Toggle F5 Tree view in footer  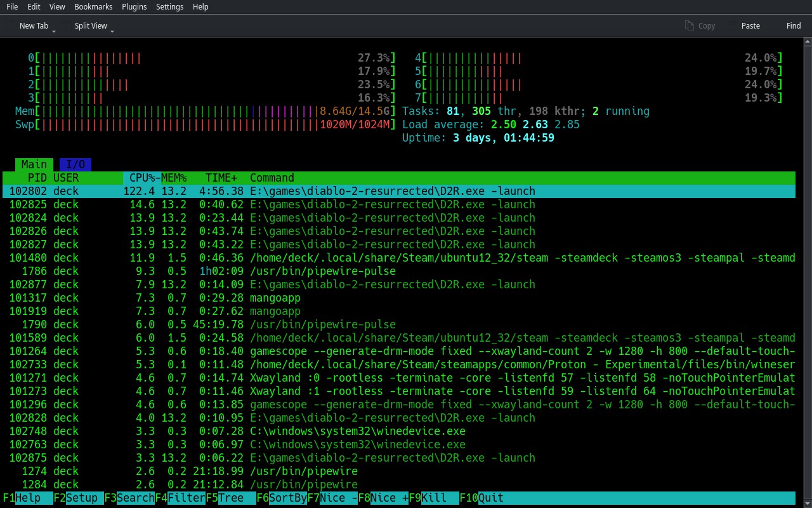coord(231,498)
